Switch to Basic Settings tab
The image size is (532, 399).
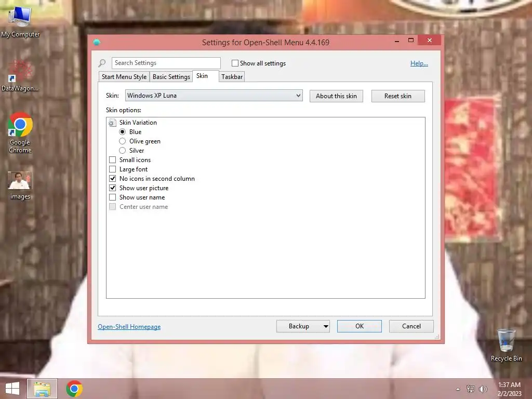point(171,77)
